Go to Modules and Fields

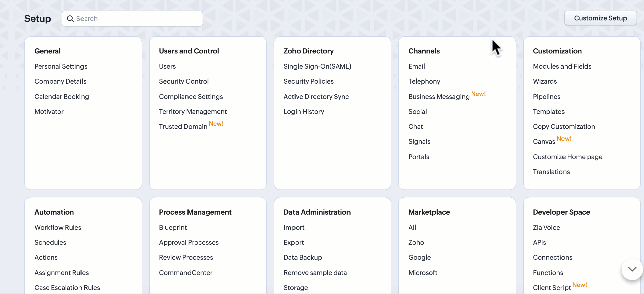point(562,66)
